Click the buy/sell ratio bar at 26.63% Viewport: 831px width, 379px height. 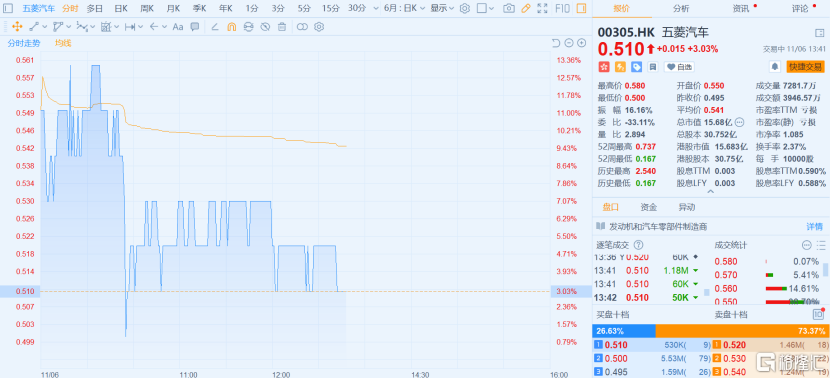tap(624, 331)
